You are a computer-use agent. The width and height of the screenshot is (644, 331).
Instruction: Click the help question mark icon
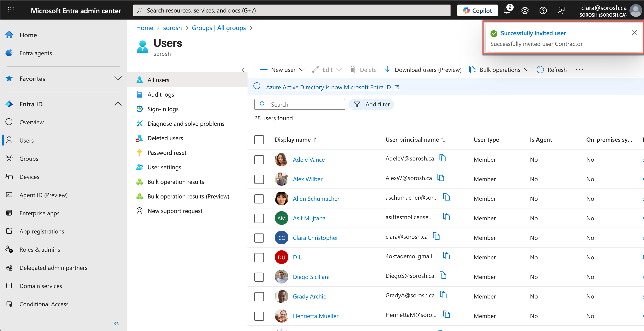(543, 10)
